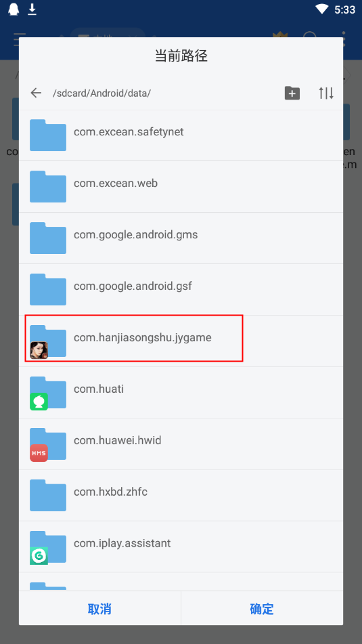Image resolution: width=362 pixels, height=644 pixels.
Task: Click the 确定 confirm button
Action: pyautogui.click(x=262, y=609)
